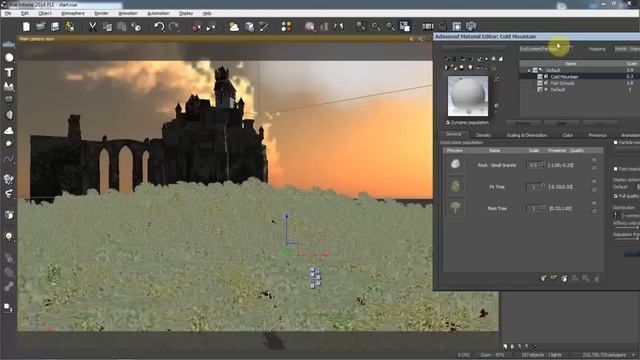Click the Paint button under the material tree
The width and height of the screenshot is (640, 360).
562,123
